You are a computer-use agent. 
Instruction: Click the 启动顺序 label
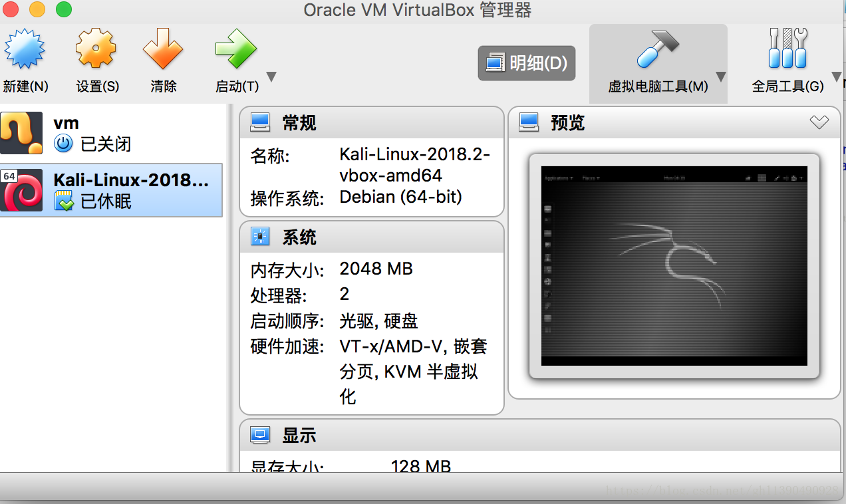tap(287, 321)
